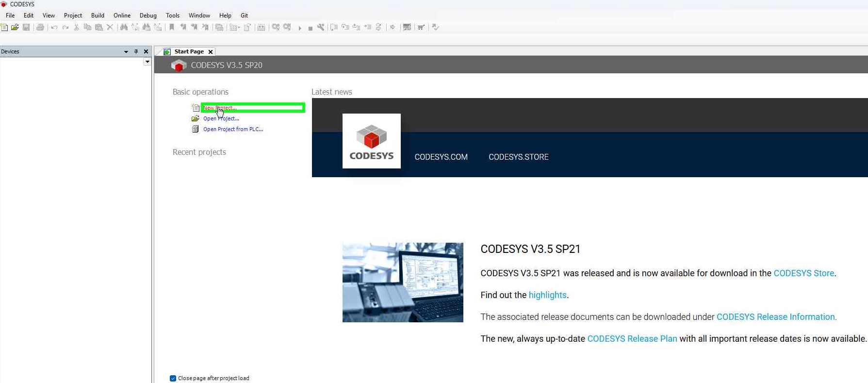
Task: Close the Devices panel
Action: pyautogui.click(x=146, y=51)
